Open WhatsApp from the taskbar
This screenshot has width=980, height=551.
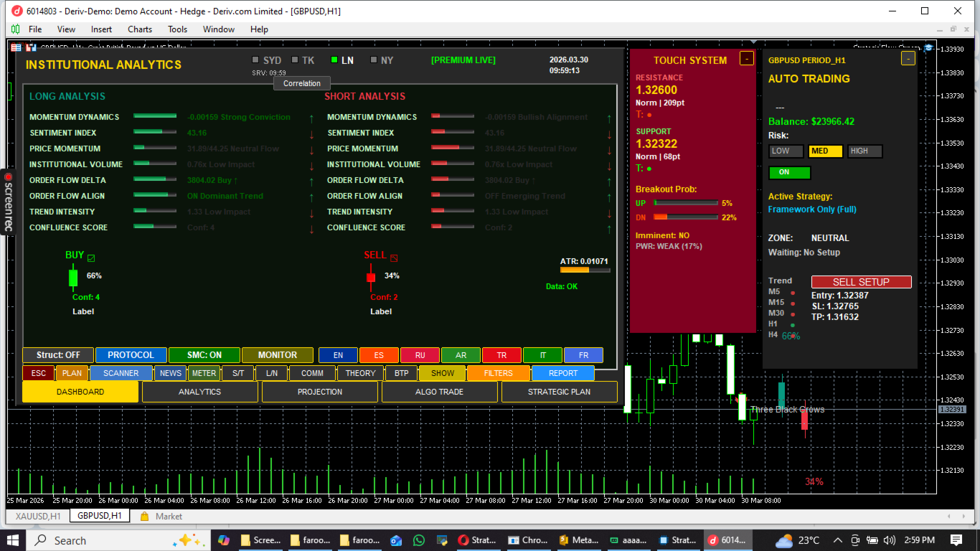point(419,540)
